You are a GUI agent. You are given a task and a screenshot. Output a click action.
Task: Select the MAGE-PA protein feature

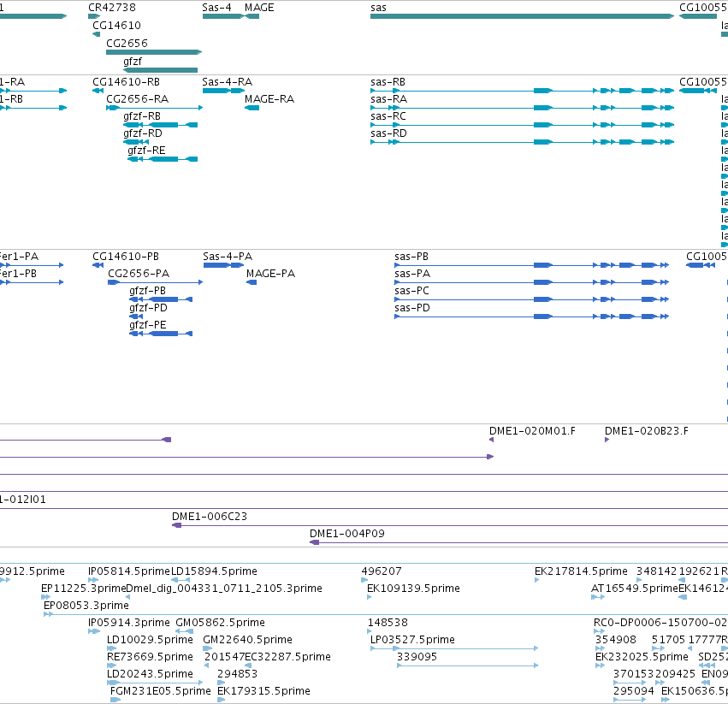point(252,282)
